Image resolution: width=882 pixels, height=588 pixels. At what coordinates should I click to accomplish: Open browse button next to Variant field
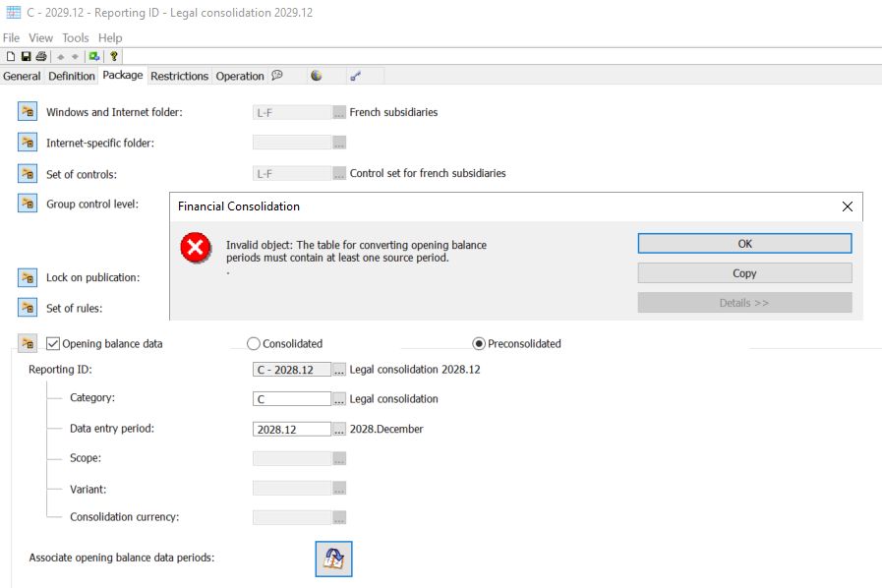coord(338,488)
